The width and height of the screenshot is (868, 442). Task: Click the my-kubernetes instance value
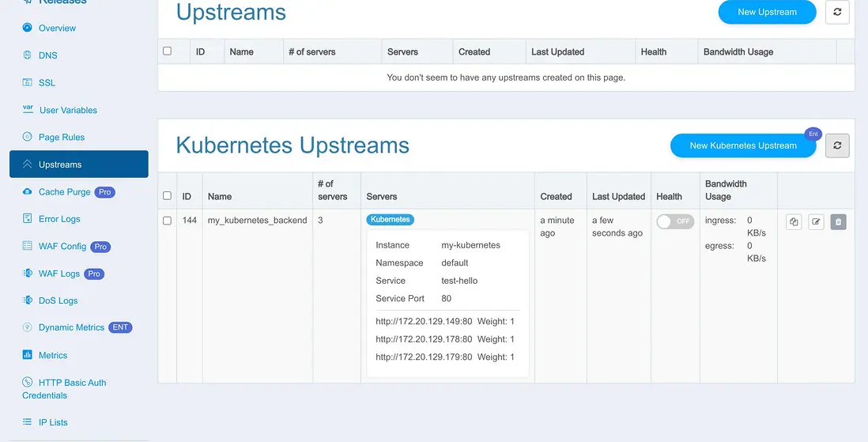pos(470,245)
